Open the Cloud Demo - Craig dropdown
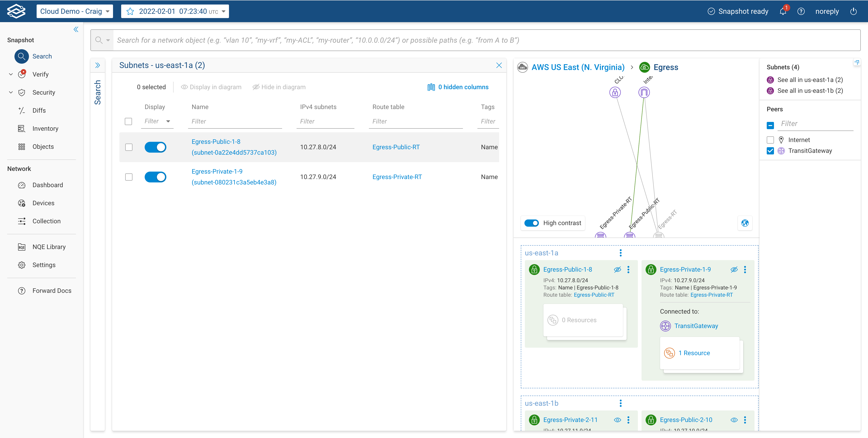The height and width of the screenshot is (438, 868). [x=74, y=11]
